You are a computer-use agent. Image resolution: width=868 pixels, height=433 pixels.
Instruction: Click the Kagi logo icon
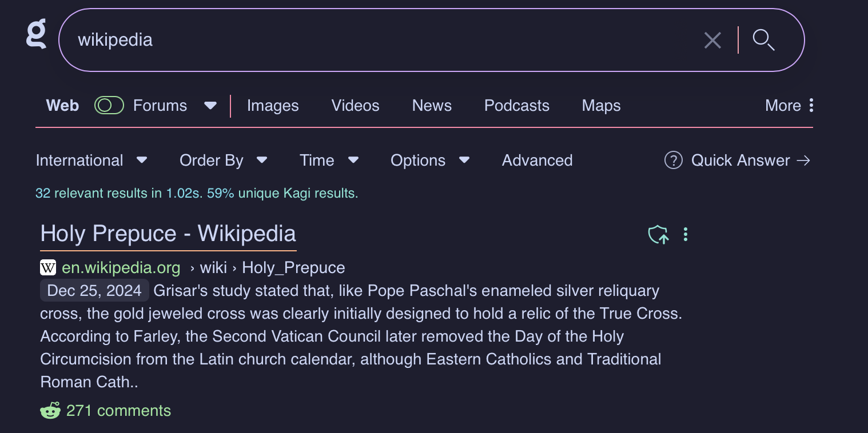click(36, 34)
